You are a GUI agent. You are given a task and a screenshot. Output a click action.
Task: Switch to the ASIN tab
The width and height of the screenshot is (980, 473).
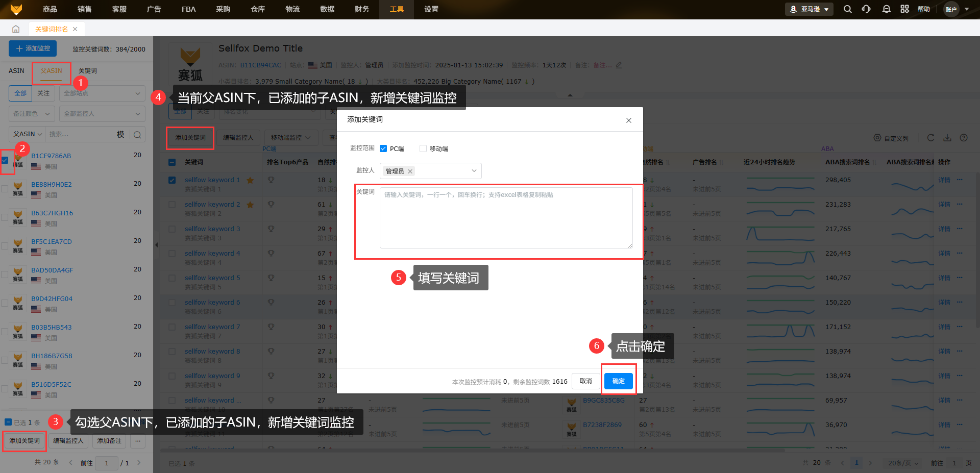(x=16, y=71)
